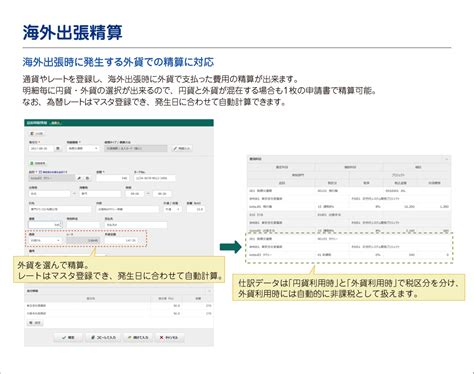Collapse the lower allocation panel using its header icon
This screenshot has height=374, width=474.
point(209,291)
